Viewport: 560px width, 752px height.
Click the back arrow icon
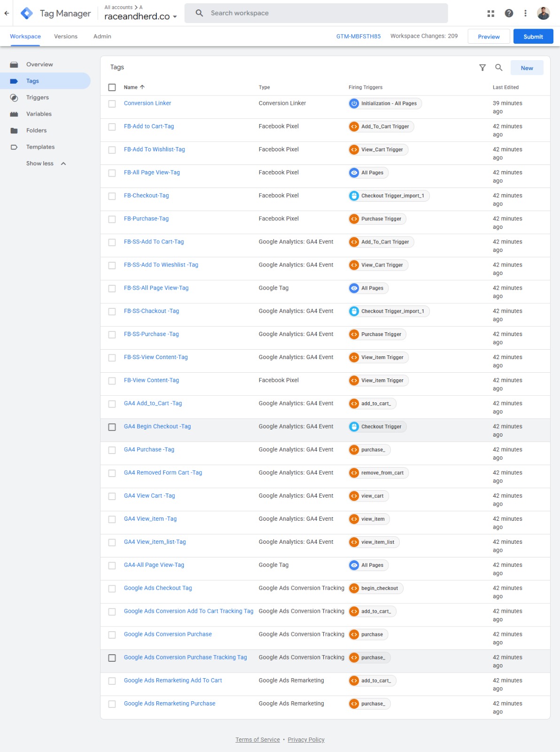[7, 13]
